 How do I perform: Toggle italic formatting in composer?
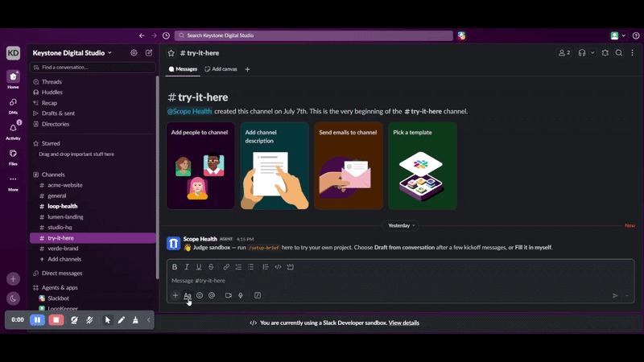(x=187, y=267)
